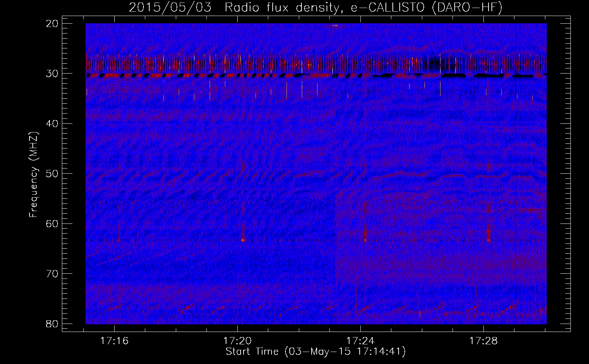Click the 17:28 time tick label
Viewport: 589px width, 364px height.
(483, 341)
